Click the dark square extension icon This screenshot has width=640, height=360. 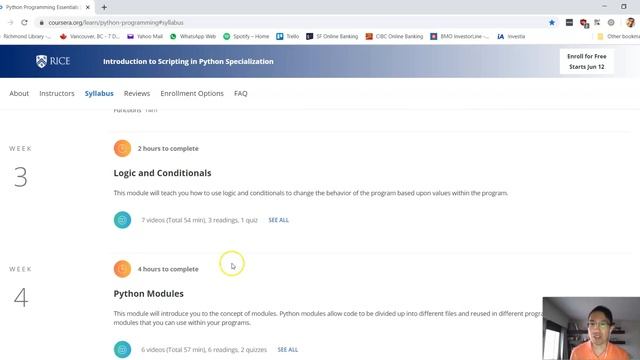coord(569,22)
